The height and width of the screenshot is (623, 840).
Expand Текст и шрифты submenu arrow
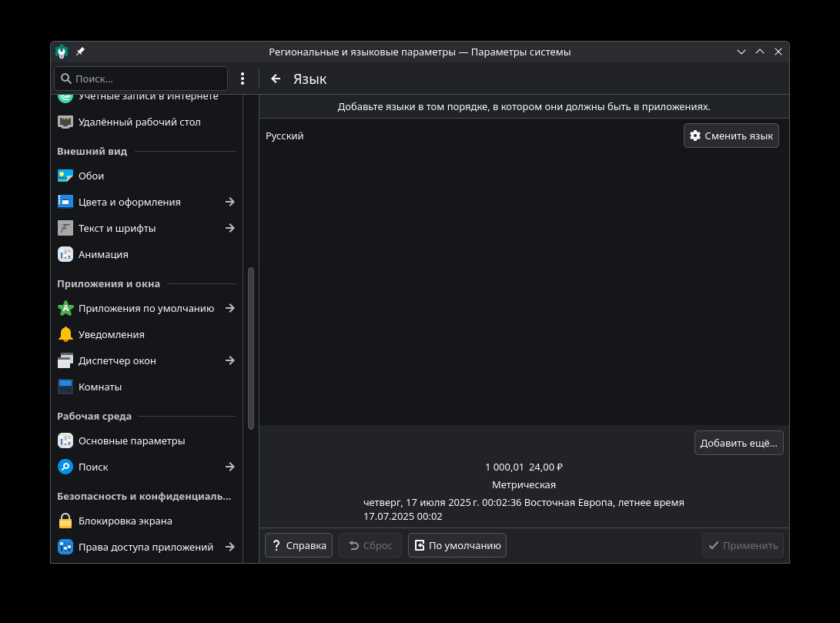[229, 228]
